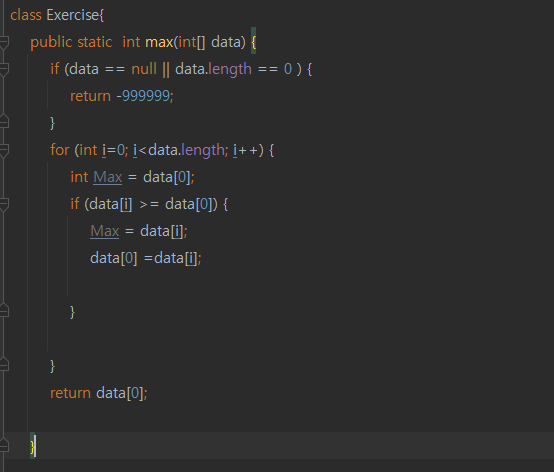Viewport: 554px width, 472px height.
Task: Click the max method name
Action: click(x=159, y=42)
